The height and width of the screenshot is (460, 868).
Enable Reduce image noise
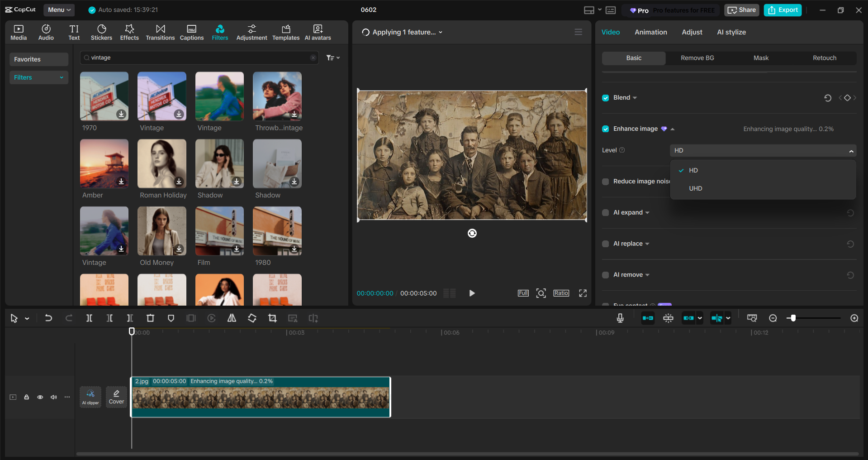[x=605, y=182]
